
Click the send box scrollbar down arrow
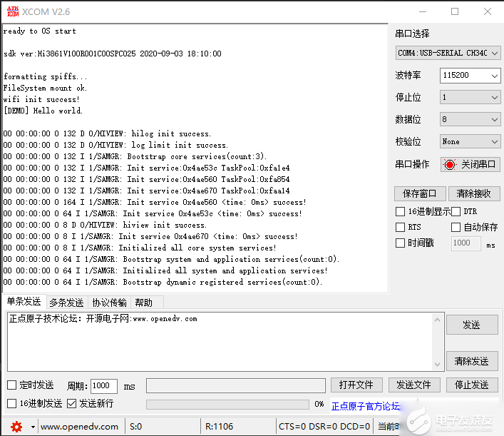click(438, 364)
